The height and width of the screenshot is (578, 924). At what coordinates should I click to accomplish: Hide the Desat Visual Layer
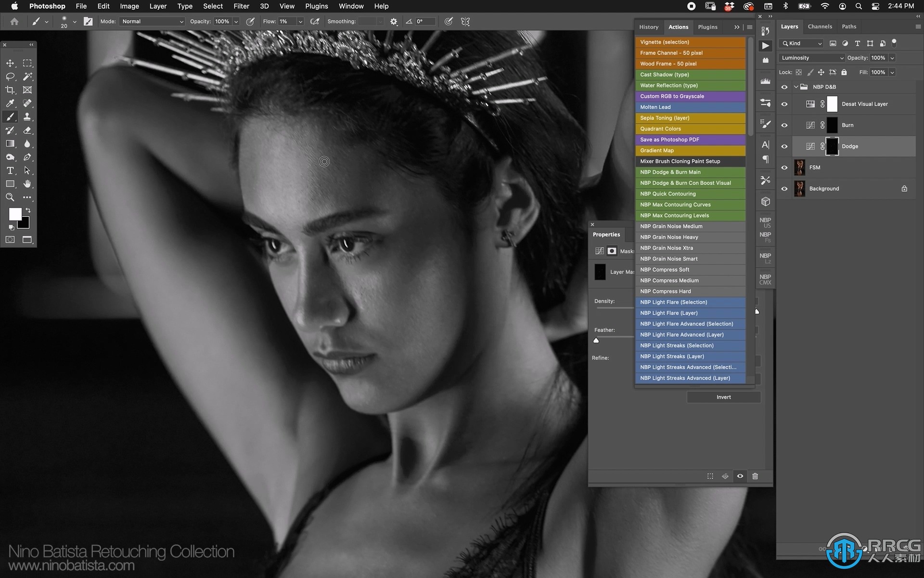point(784,104)
